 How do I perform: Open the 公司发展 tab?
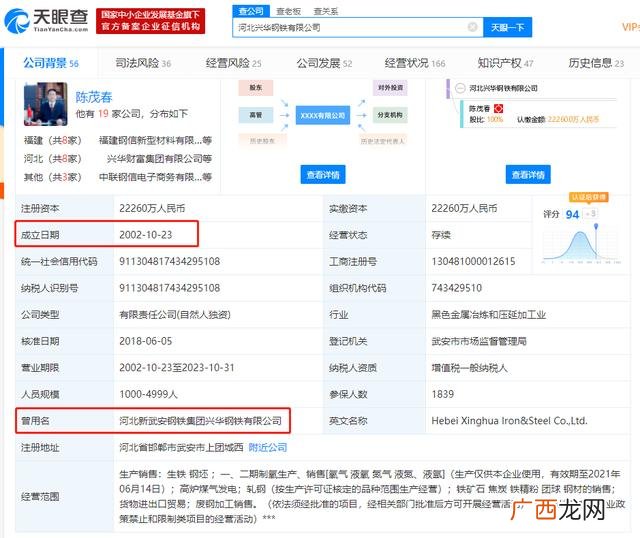coord(324,63)
